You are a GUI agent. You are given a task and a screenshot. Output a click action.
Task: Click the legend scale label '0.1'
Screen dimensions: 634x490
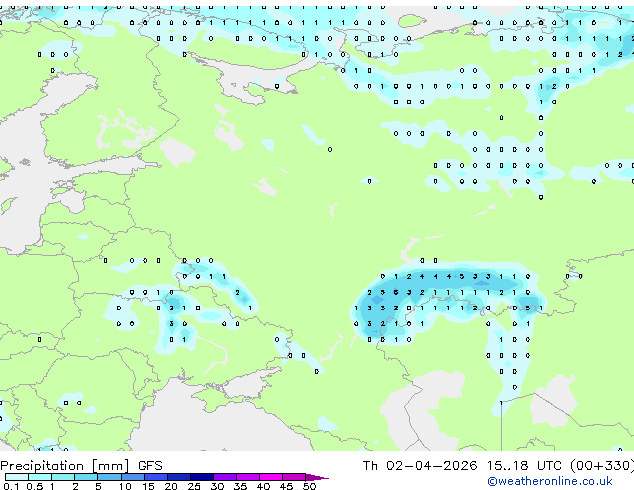point(11,486)
